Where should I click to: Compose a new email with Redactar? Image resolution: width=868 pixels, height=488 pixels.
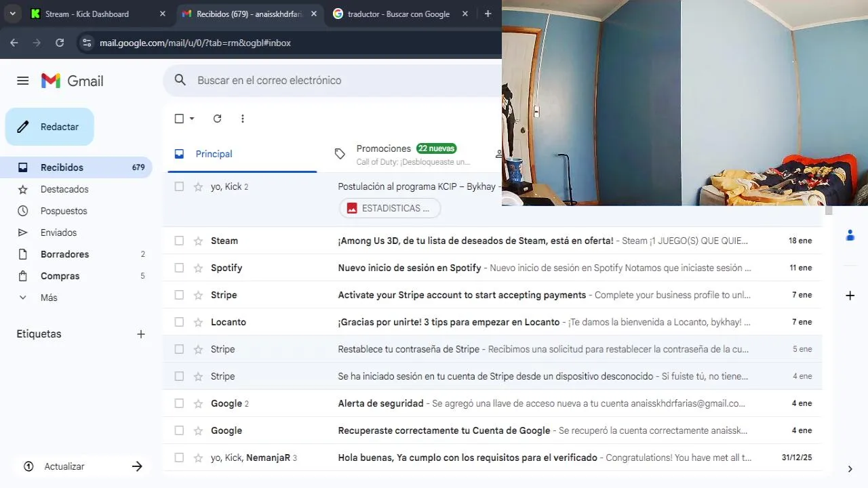tap(50, 127)
